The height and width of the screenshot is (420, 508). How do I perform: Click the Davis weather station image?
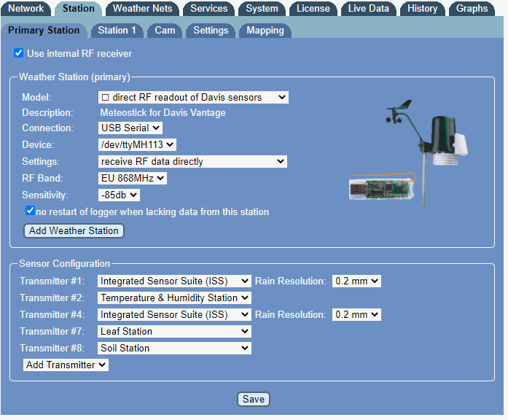pyautogui.click(x=427, y=153)
